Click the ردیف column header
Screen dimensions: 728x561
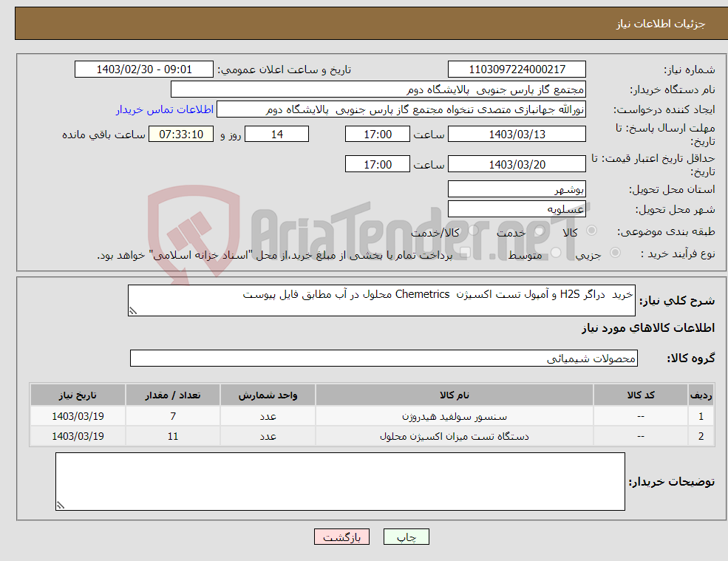(701, 395)
